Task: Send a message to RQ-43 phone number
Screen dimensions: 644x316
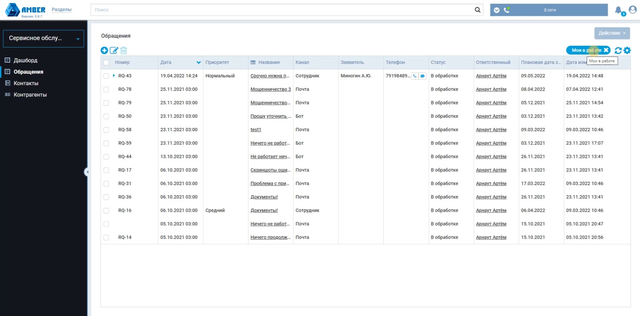Action: click(x=423, y=76)
